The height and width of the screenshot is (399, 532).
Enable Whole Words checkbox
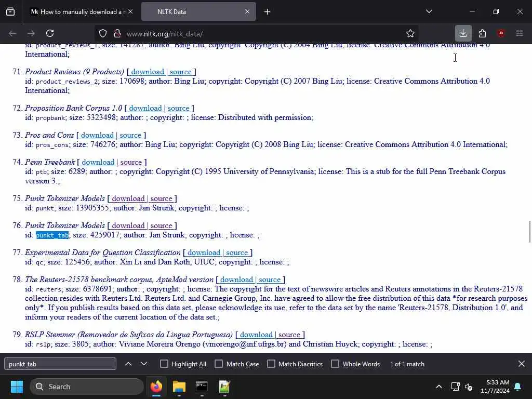click(335, 364)
